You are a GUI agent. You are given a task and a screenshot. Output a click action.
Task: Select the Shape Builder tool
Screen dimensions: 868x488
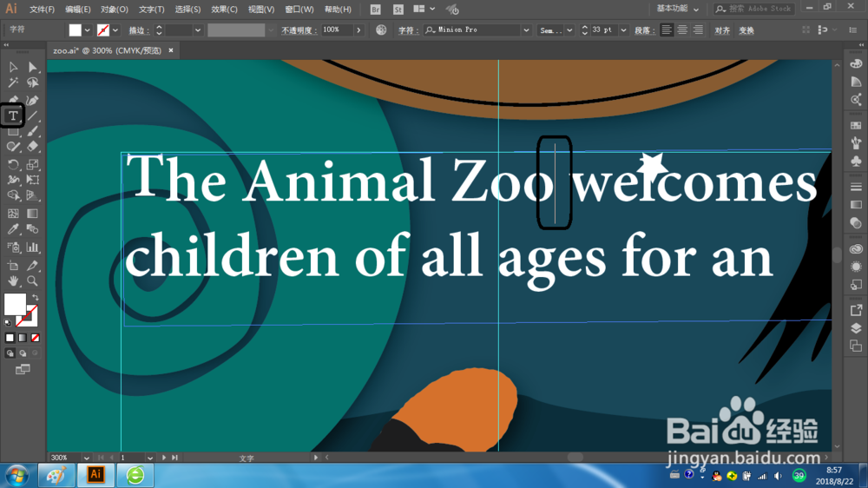[13, 195]
